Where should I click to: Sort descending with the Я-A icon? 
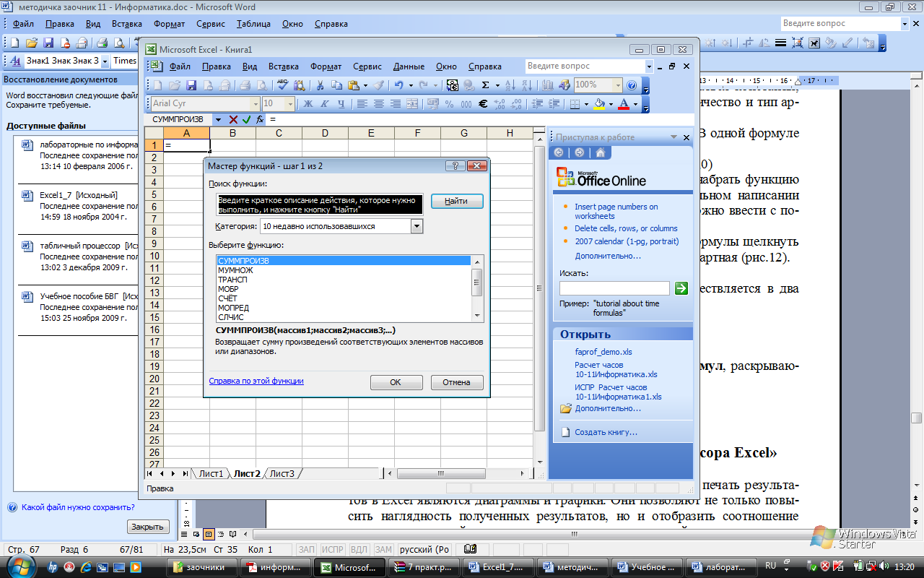click(526, 85)
